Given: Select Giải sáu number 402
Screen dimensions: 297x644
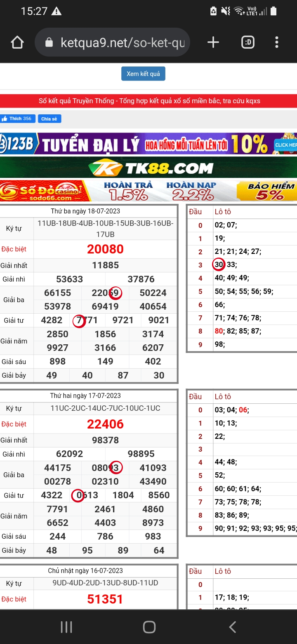Looking at the screenshot, I should 153,362.
